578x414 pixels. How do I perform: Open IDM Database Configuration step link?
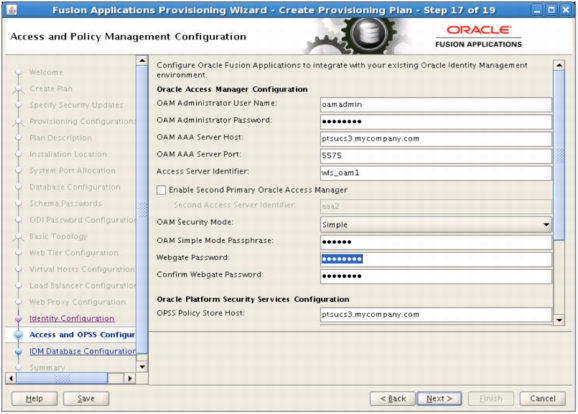click(x=83, y=351)
